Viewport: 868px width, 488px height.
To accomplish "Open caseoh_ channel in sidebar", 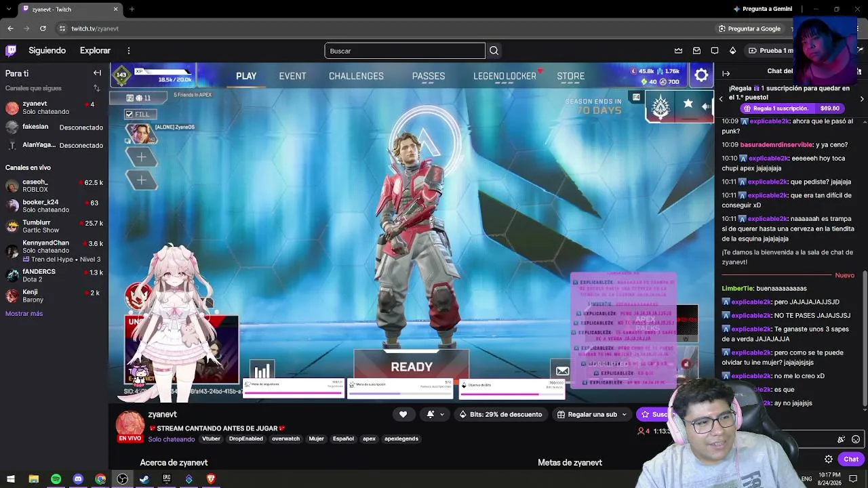I will (x=54, y=186).
